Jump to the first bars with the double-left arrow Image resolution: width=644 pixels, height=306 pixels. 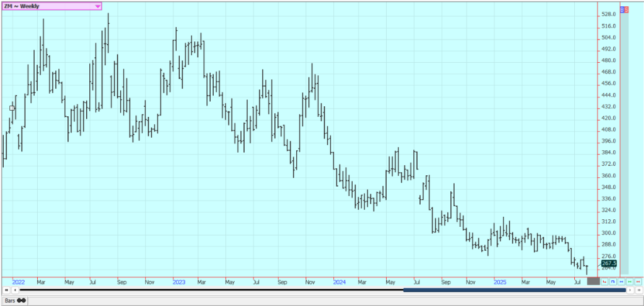[6, 290]
